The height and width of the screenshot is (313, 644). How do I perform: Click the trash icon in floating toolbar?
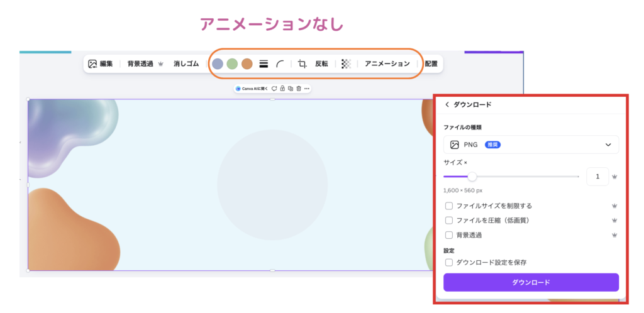click(x=299, y=89)
